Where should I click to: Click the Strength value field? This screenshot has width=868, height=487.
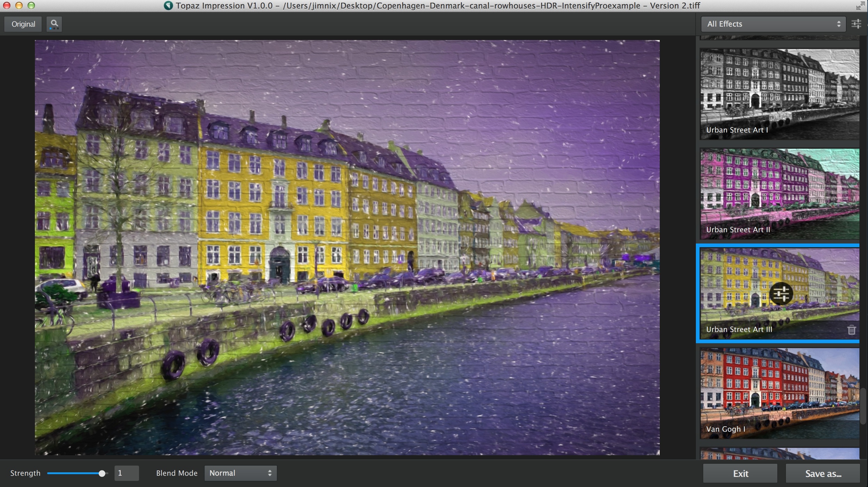pos(126,473)
